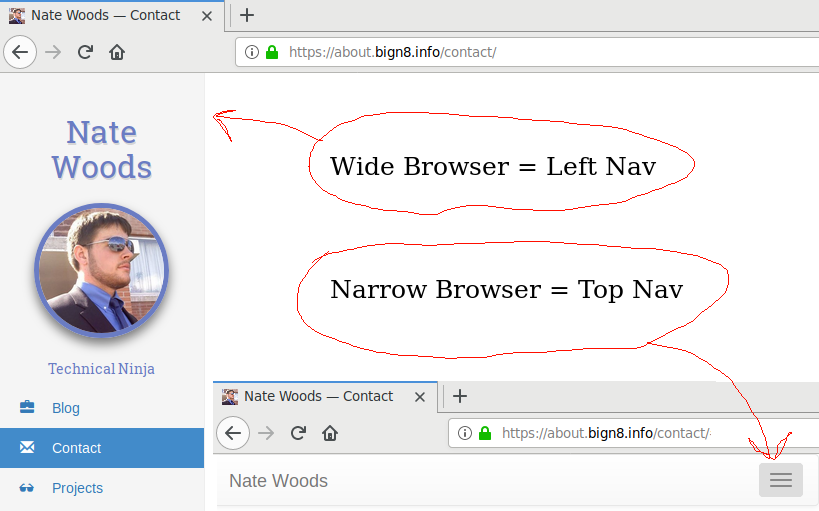Close the upper Nate Woods — Contact tab
This screenshot has height=511, width=819.
tap(207, 15)
